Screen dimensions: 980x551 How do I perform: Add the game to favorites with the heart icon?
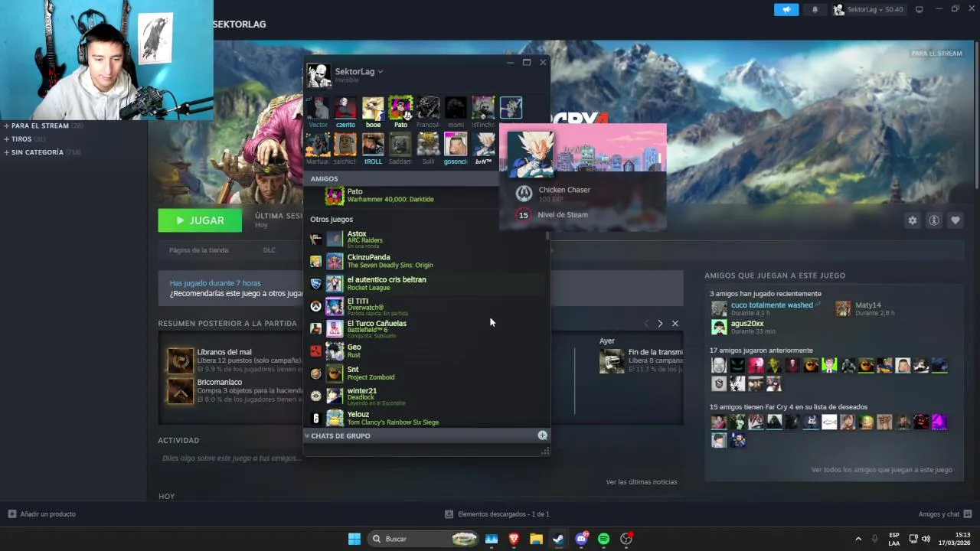point(955,220)
